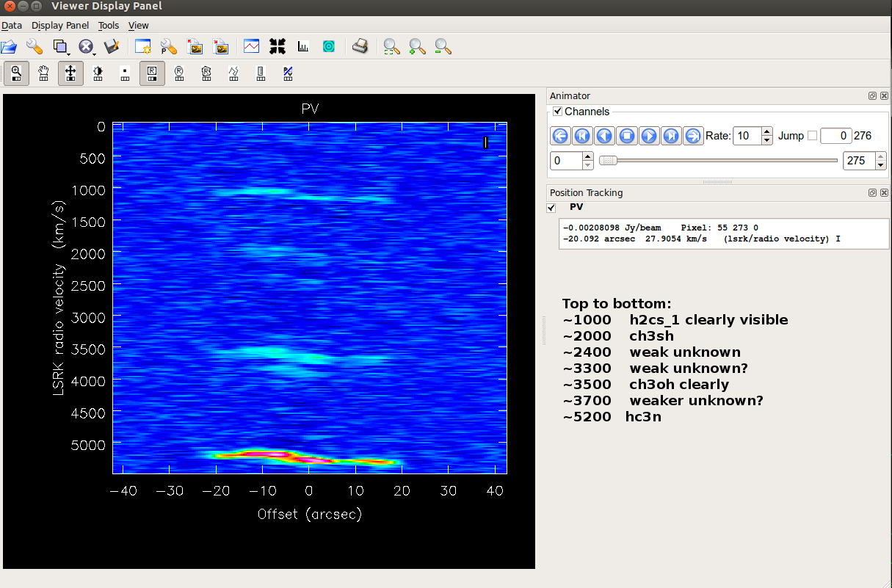Zoom out with the magnifier minus icon
This screenshot has width=892, height=588.
443,47
